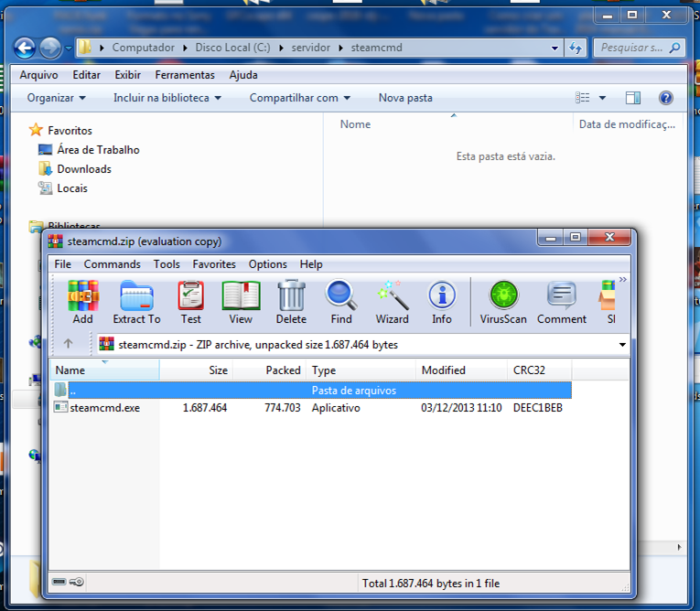Go up one level in WinRAR

coord(68,344)
